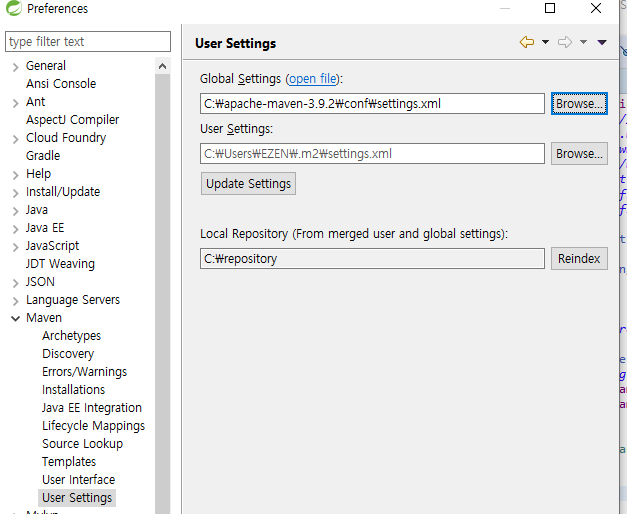The width and height of the screenshot is (627, 514).
Task: Maximize the Preferences window
Action: 550,8
